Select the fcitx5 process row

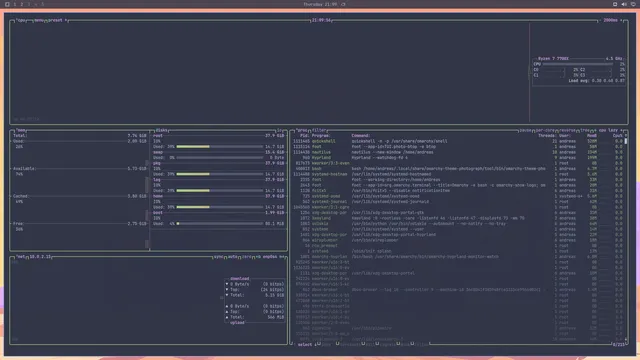[458, 191]
